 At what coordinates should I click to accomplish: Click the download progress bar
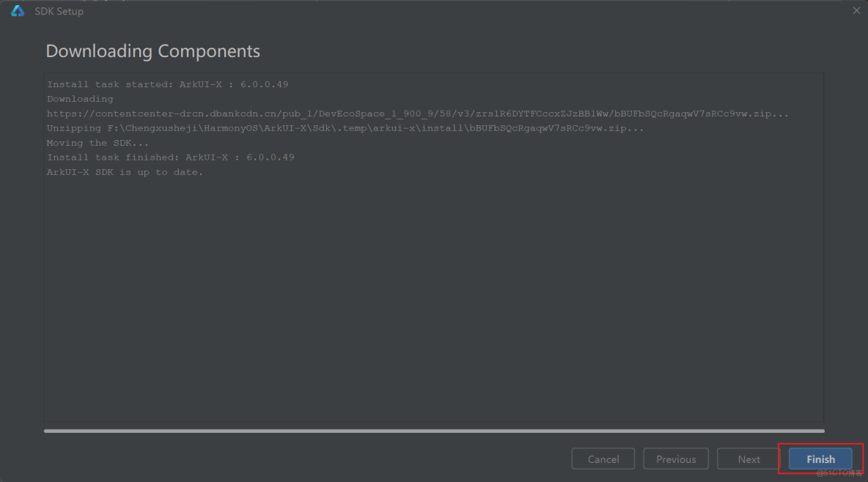point(434,431)
